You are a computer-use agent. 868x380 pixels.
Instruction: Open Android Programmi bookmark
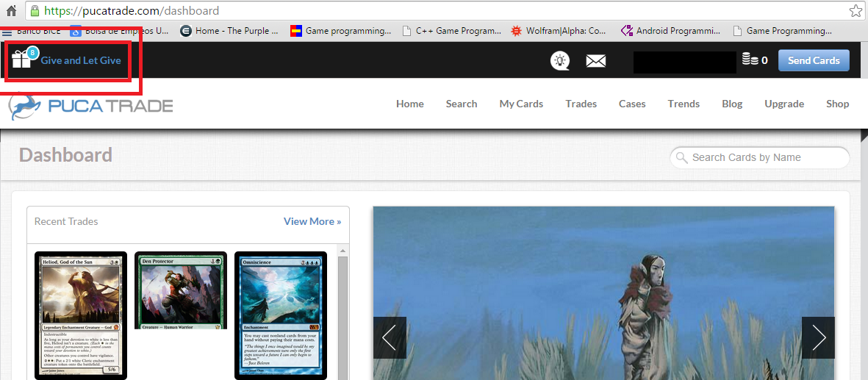pos(671,31)
